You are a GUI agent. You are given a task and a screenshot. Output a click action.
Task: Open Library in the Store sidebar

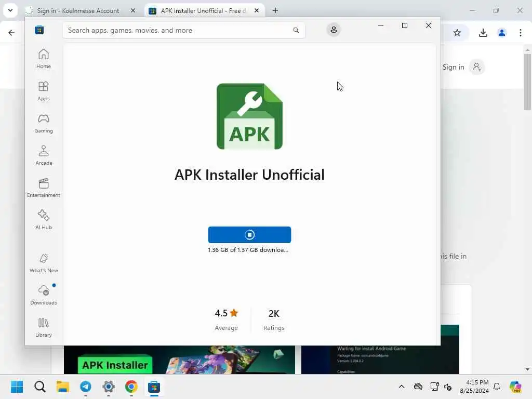[x=44, y=328]
